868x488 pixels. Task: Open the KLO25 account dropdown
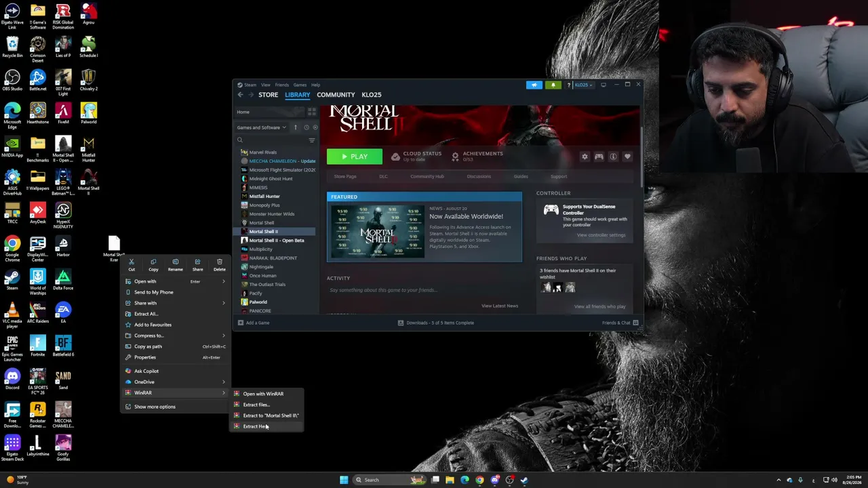583,85
